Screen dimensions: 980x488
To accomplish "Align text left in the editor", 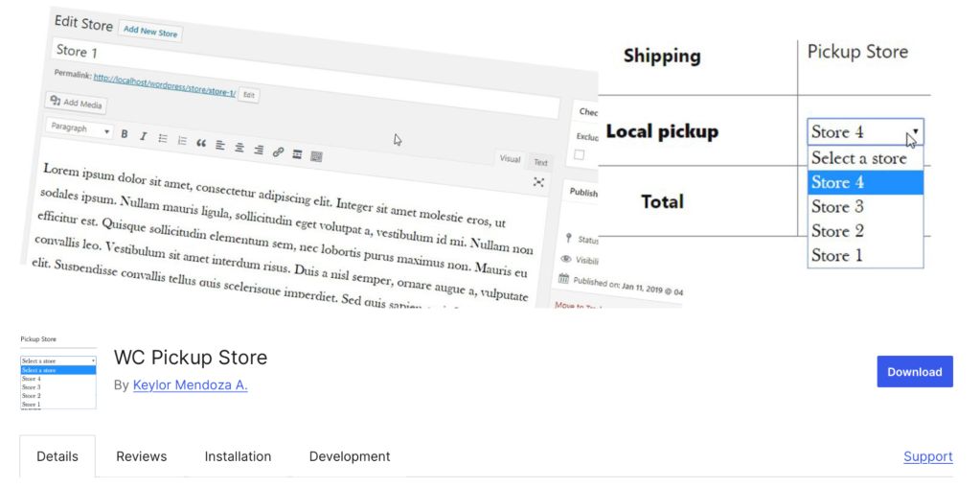I will pos(220,145).
